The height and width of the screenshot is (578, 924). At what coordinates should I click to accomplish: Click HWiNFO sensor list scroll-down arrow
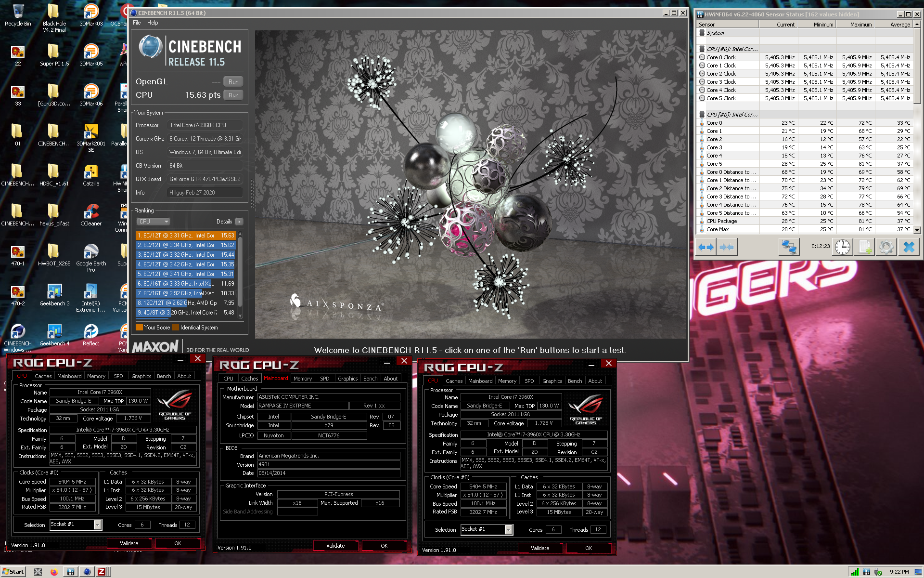point(917,230)
